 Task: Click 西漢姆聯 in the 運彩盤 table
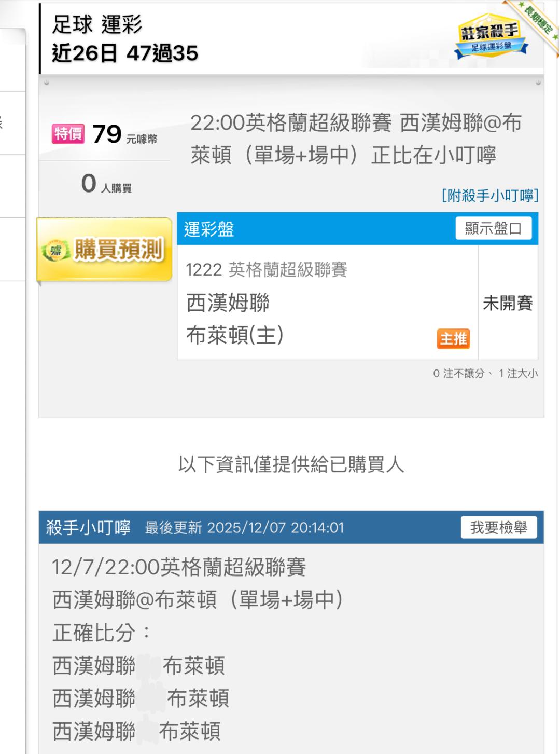(228, 303)
